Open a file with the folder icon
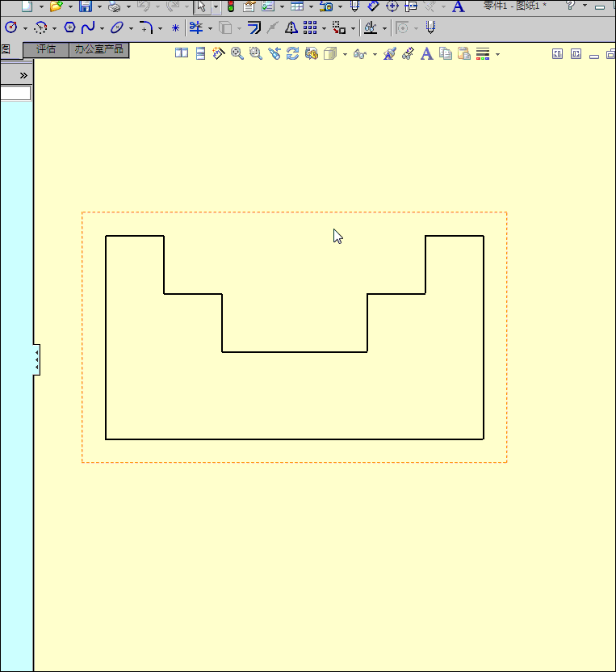The width and height of the screenshot is (616, 672). pos(57,6)
